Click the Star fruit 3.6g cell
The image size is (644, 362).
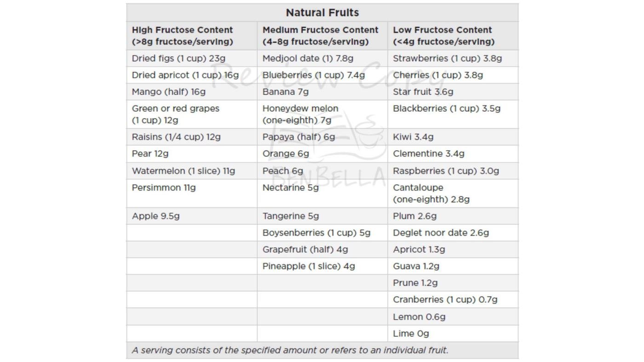point(423,92)
